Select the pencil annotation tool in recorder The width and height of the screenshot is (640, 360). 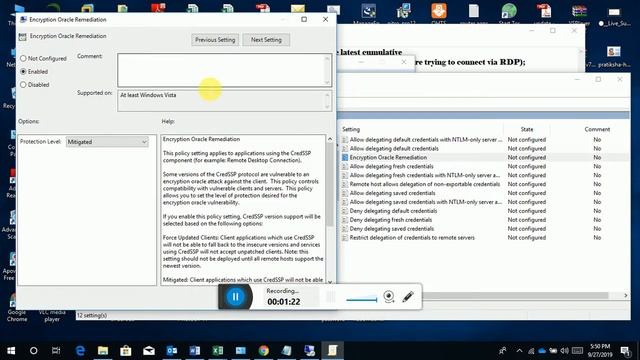point(408,296)
